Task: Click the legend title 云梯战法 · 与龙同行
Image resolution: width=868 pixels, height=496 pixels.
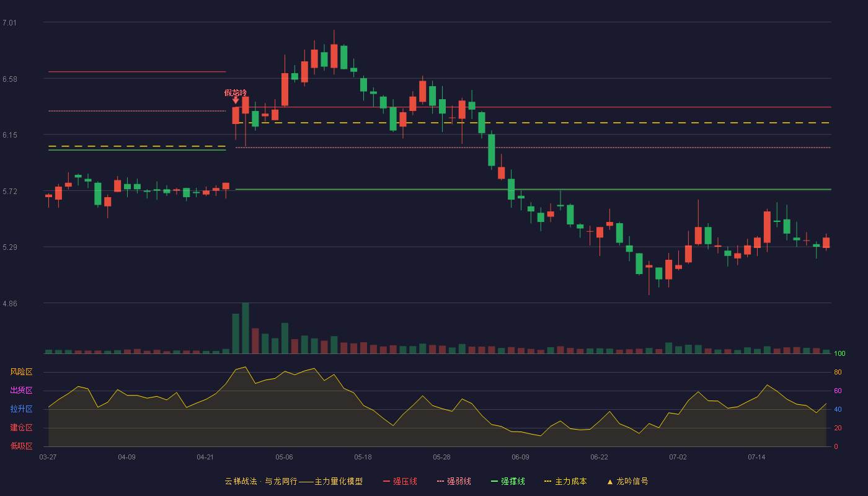Action: point(261,481)
